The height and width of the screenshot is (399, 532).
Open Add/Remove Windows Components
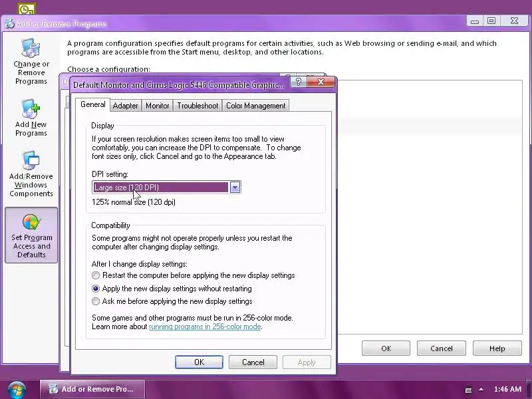pyautogui.click(x=31, y=174)
